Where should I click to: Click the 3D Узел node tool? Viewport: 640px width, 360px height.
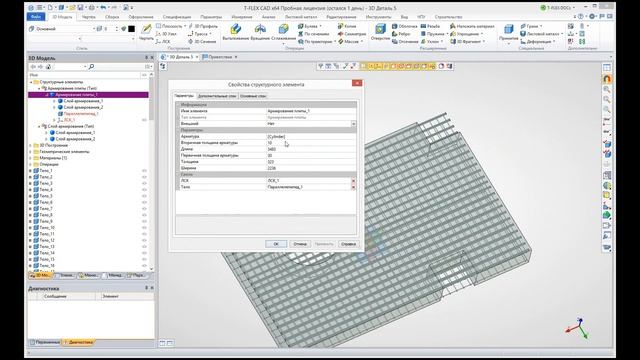tap(167, 34)
